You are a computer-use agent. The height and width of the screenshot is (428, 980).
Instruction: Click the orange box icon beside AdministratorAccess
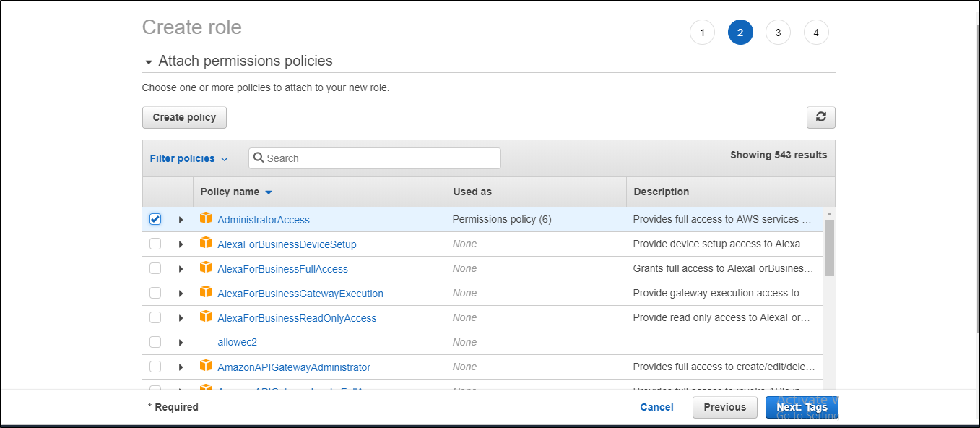click(x=206, y=218)
